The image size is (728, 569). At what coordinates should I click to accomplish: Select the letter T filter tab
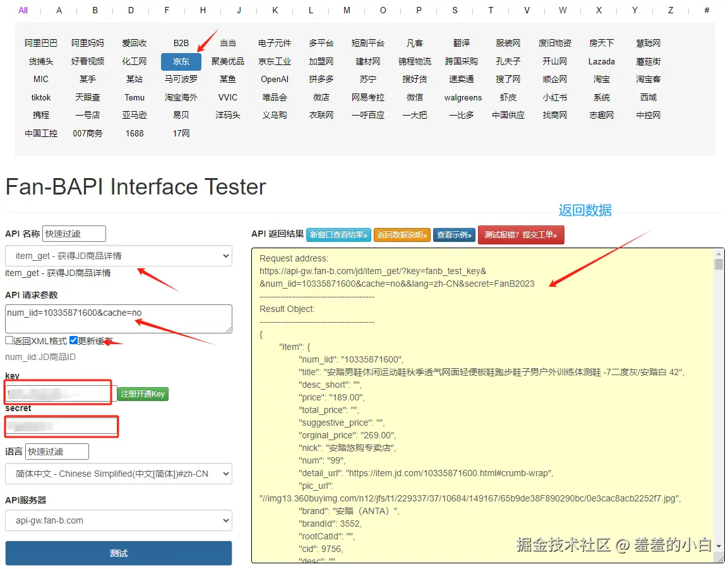(x=491, y=10)
